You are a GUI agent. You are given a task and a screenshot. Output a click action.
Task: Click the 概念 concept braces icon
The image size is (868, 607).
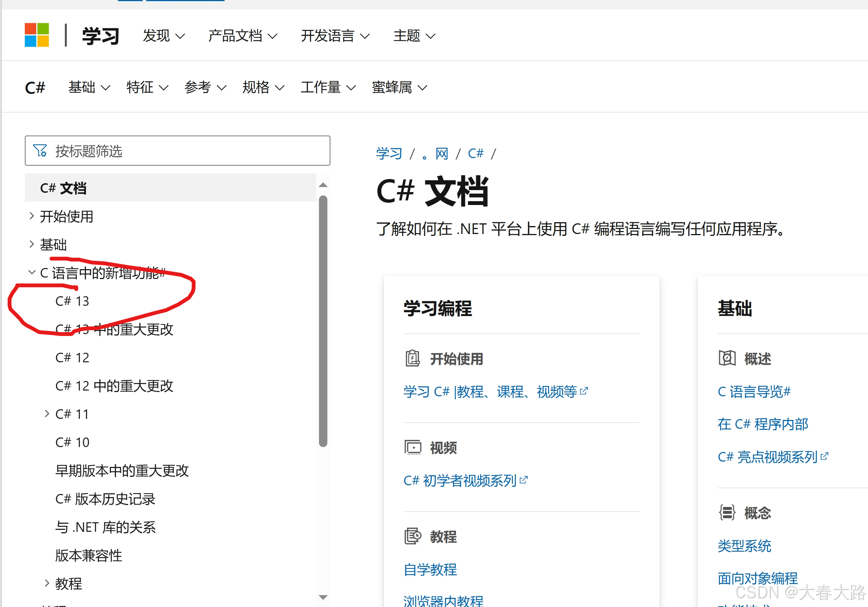coord(727,512)
